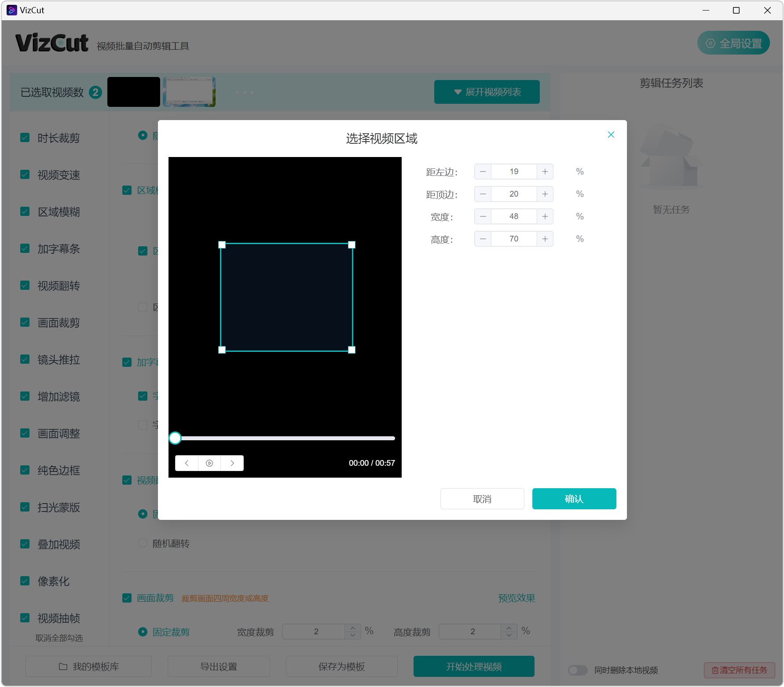Toggle the 视频变速 checkbox
This screenshot has width=784, height=687.
click(25, 175)
